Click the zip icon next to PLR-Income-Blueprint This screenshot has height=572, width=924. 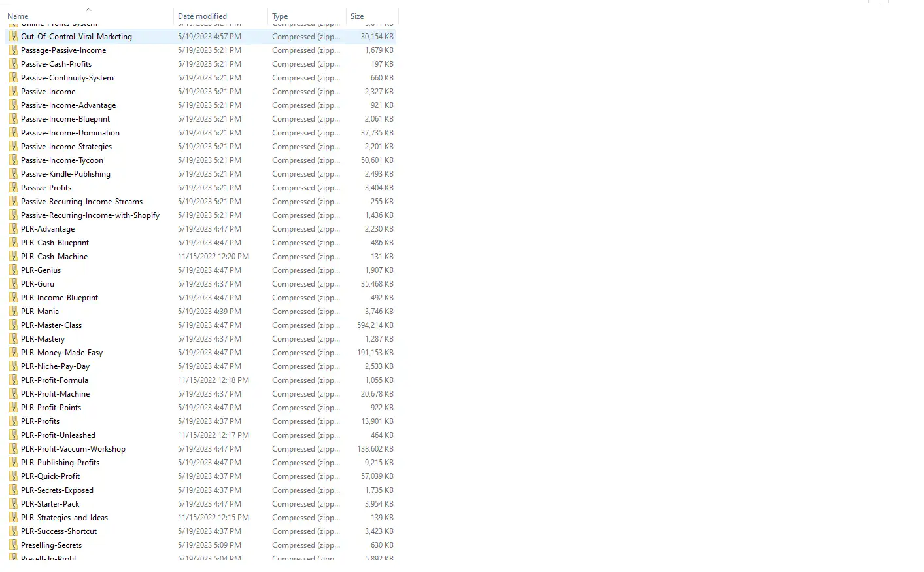pos(13,297)
